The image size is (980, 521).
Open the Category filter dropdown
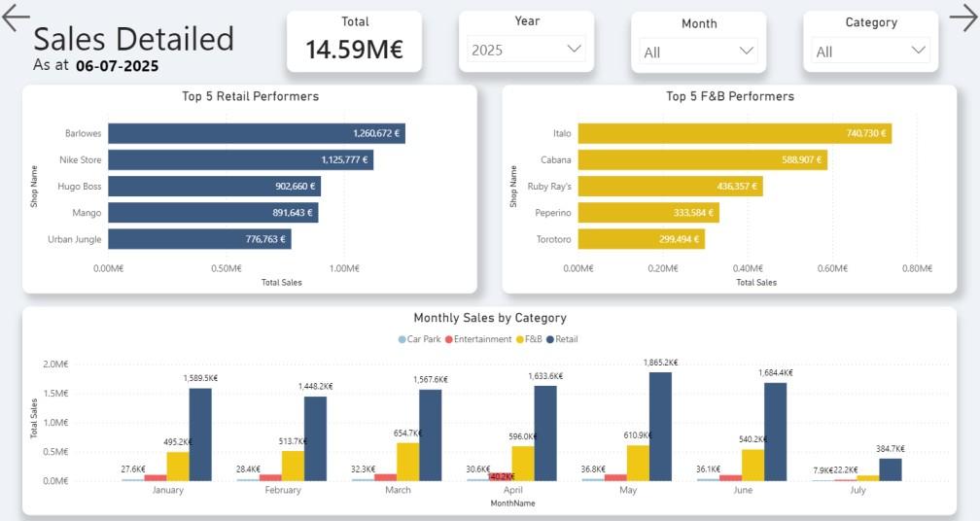click(x=871, y=52)
